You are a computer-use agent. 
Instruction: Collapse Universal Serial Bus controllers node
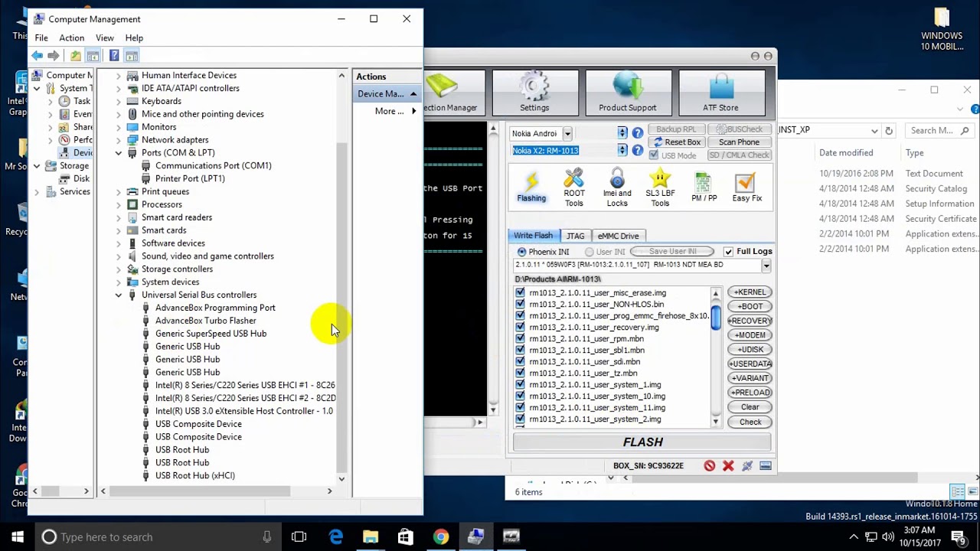point(119,295)
